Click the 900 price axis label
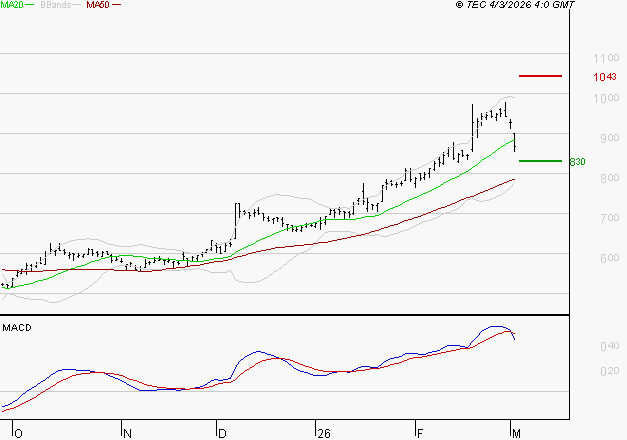 [609, 138]
